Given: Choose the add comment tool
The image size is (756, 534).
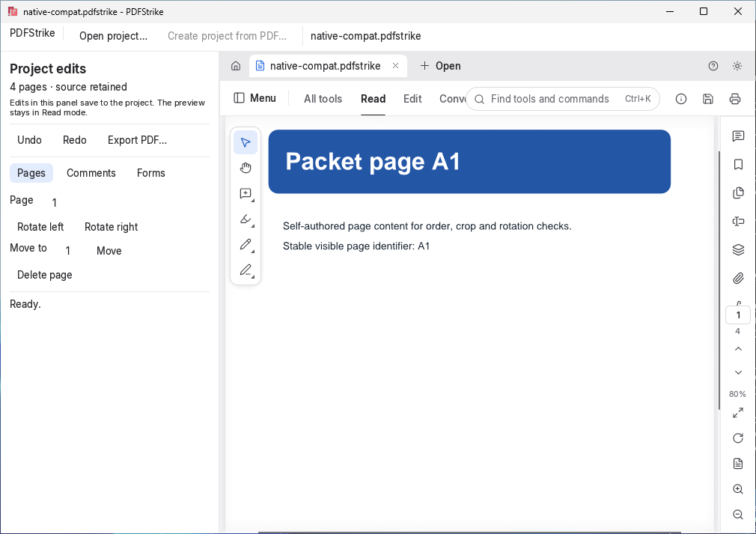Looking at the screenshot, I should 246,193.
